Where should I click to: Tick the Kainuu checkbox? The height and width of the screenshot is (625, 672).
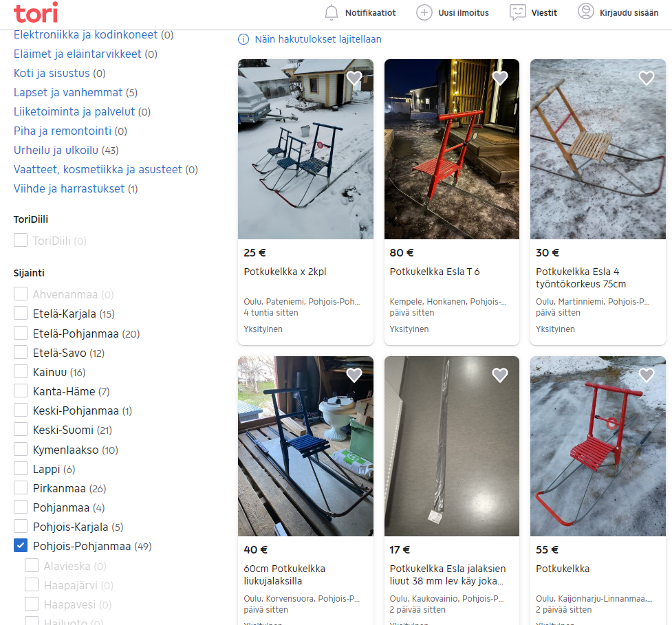point(21,371)
